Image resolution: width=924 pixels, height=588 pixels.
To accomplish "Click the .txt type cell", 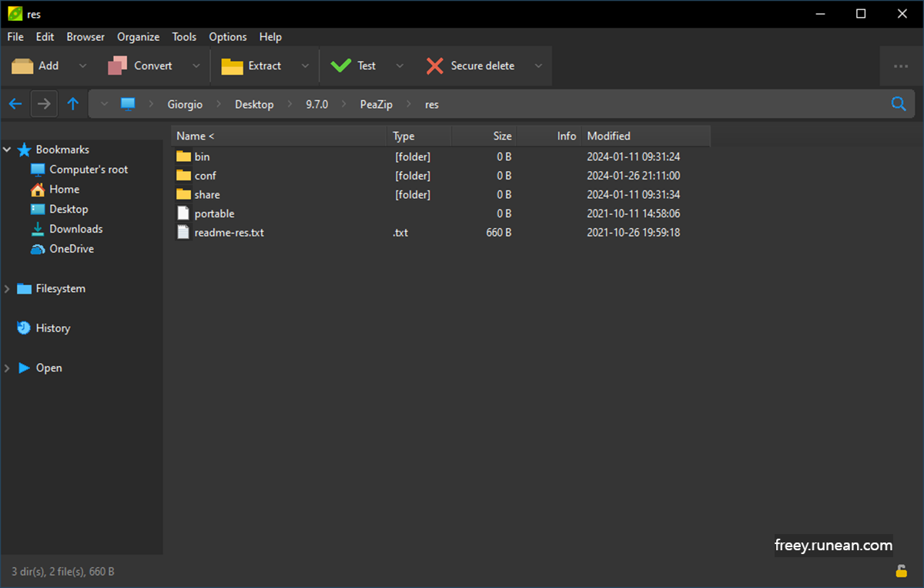I will (400, 233).
